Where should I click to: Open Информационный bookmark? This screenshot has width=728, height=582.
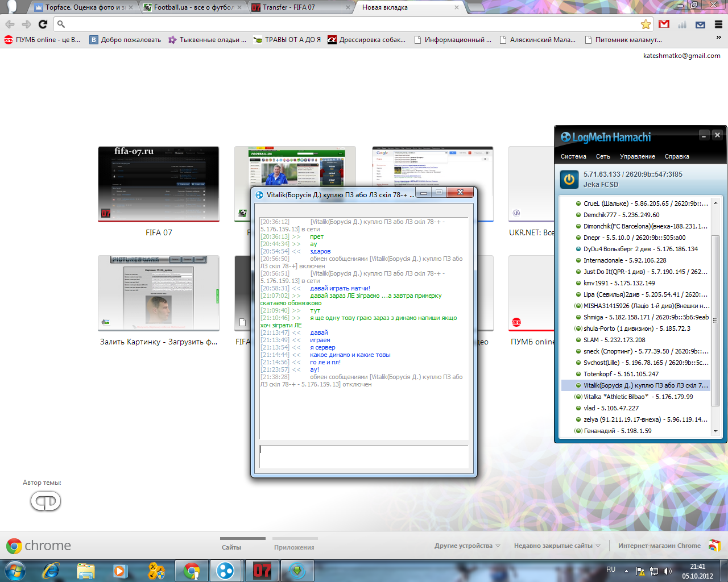pos(453,40)
